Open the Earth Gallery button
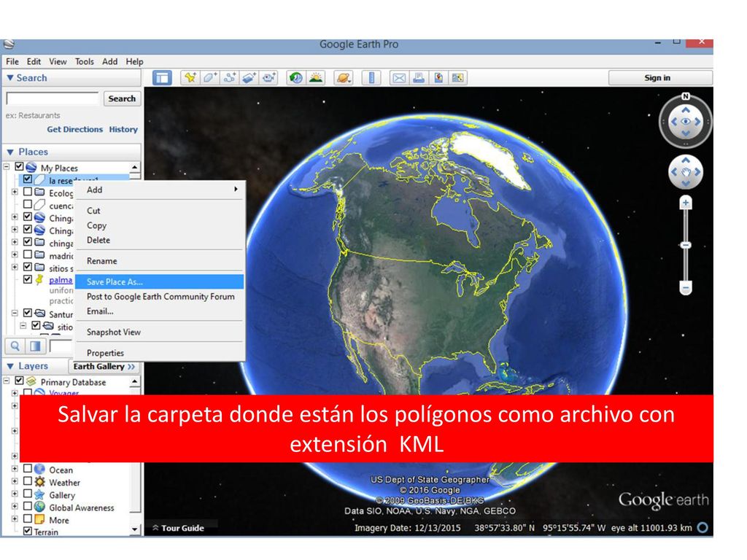This screenshot has height=560, width=747. [104, 366]
